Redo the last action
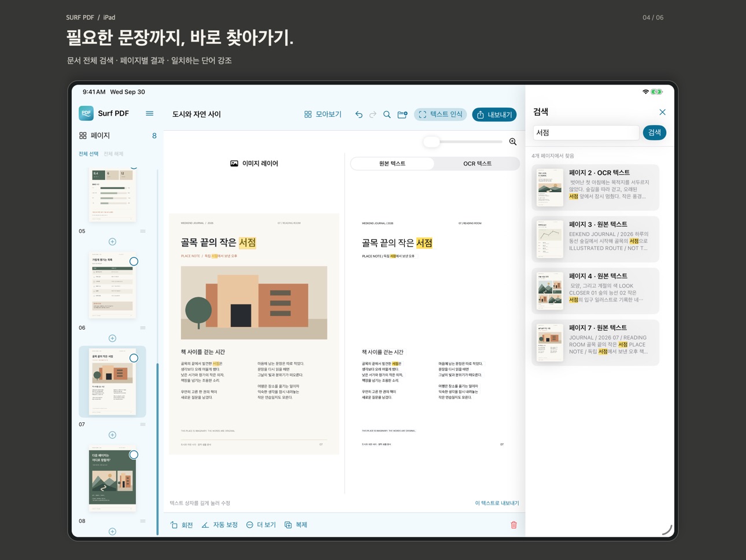Viewport: 746px width, 560px height. click(372, 115)
